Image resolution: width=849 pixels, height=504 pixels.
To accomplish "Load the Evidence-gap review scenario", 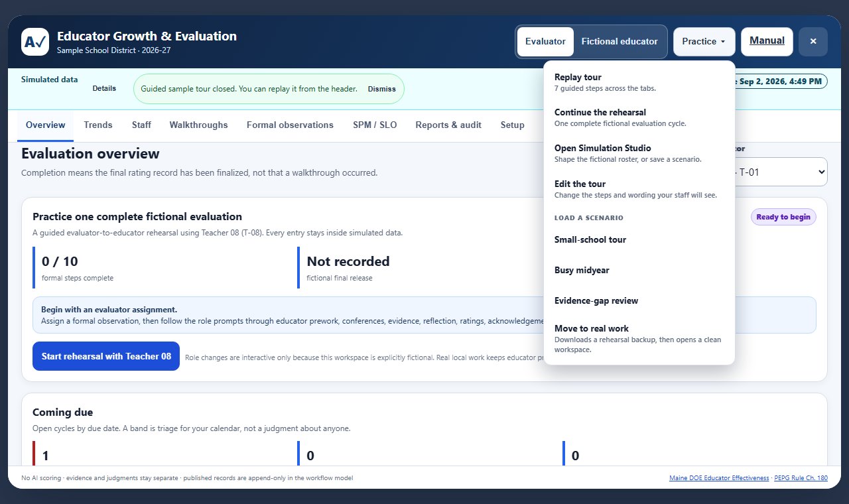I will [639, 301].
